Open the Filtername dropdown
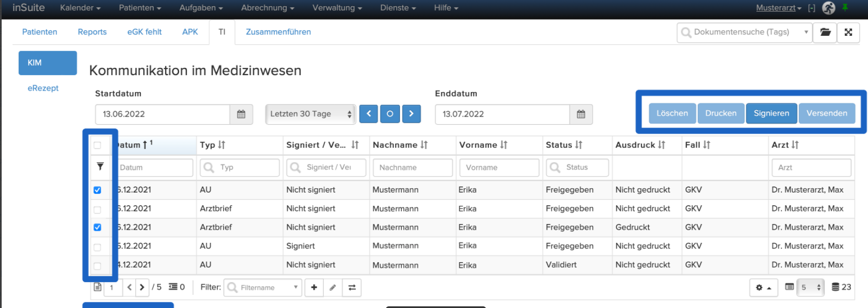The width and height of the screenshot is (868, 308). [262, 288]
